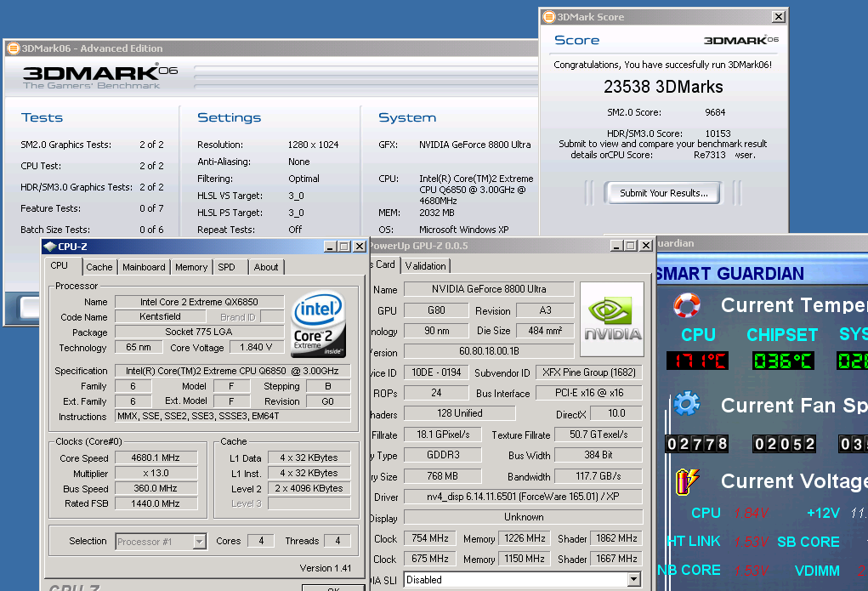The height and width of the screenshot is (591, 868).
Task: Click the 3DMark06 logo in Score window
Action: (740, 40)
